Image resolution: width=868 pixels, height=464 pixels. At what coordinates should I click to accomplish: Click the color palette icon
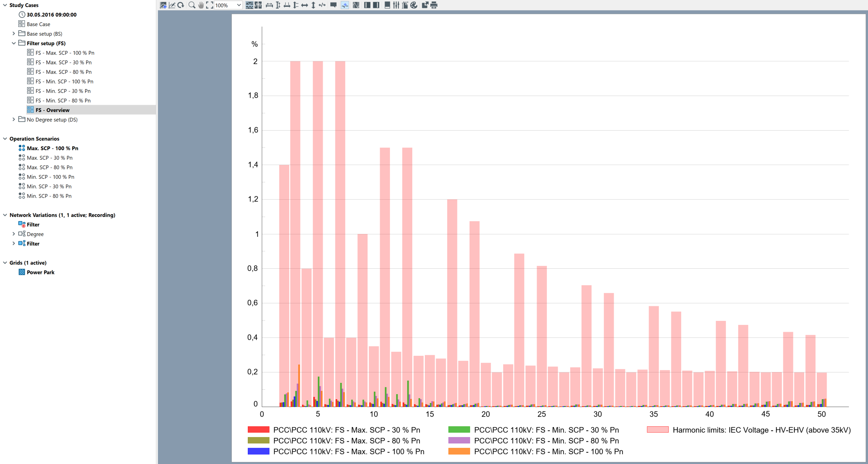click(414, 5)
